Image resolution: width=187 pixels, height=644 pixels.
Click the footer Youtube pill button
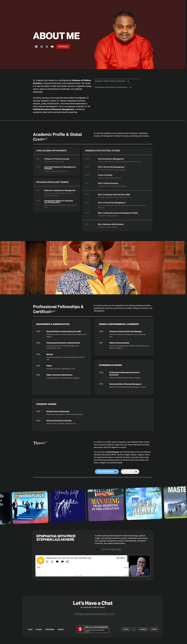click(x=126, y=629)
